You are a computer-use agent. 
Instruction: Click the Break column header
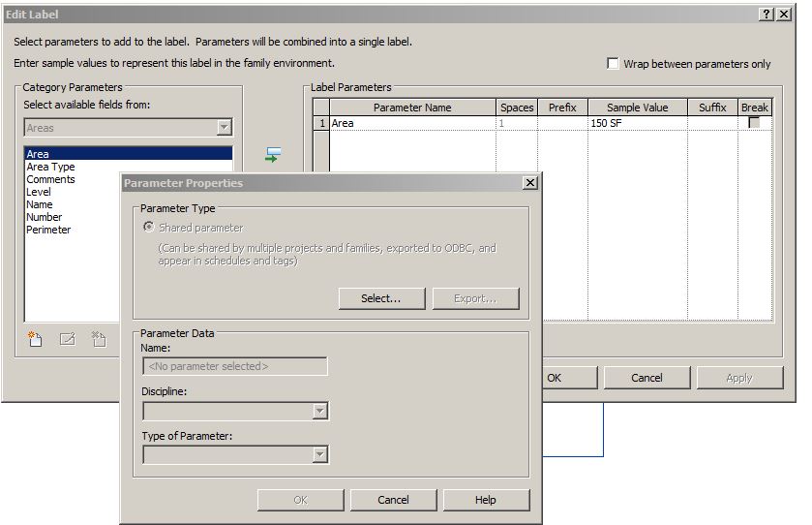coord(755,108)
